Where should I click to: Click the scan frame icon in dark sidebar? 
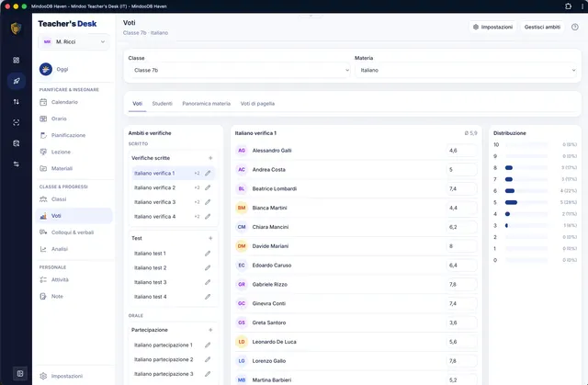[17, 122]
